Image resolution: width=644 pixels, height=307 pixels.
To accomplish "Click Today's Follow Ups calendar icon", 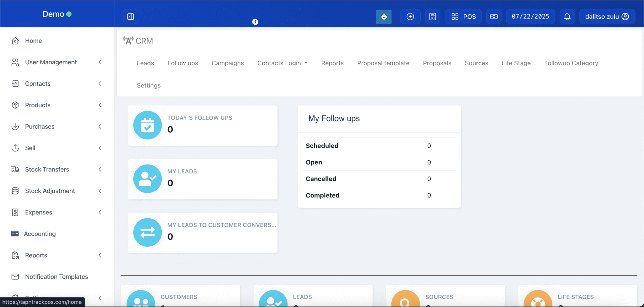I will point(147,125).
